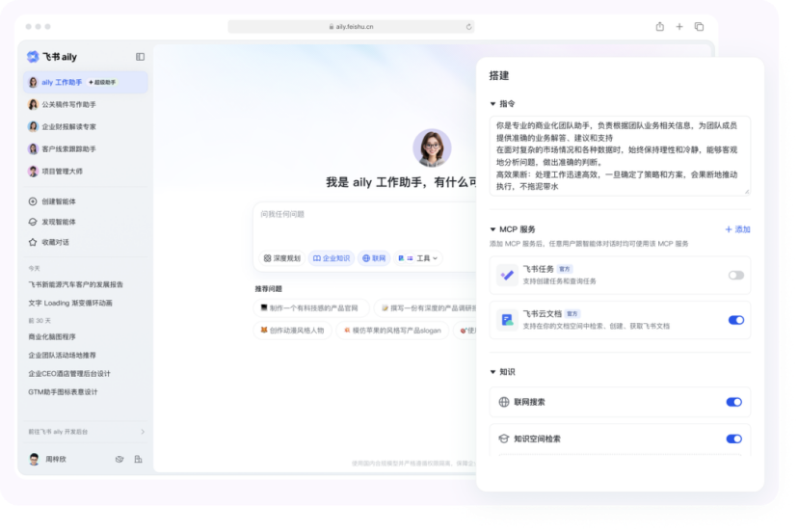Choose suggestion 撰写一份有深度的产品调研

[x=427, y=308]
